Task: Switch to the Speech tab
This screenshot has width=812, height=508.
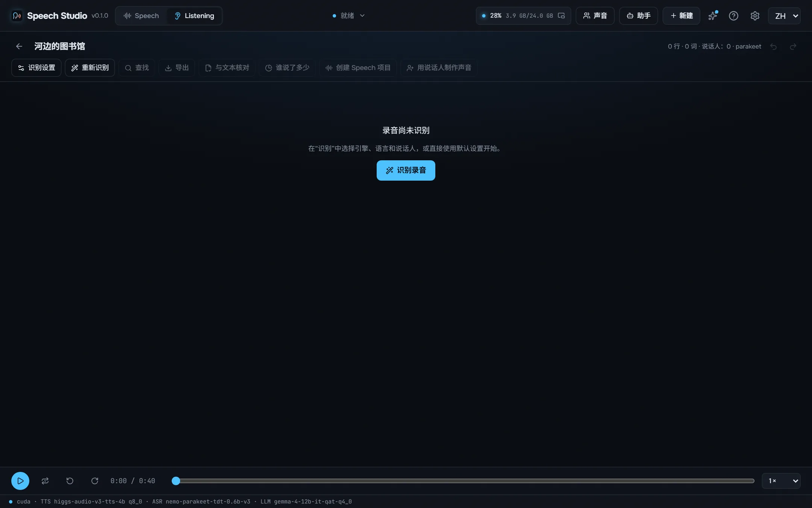Action: (141, 16)
